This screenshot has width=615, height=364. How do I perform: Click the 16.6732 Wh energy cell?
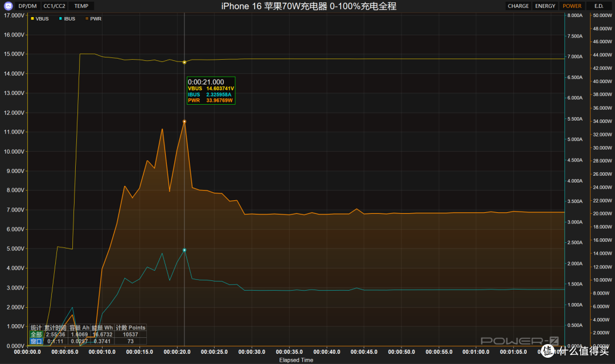(102, 334)
